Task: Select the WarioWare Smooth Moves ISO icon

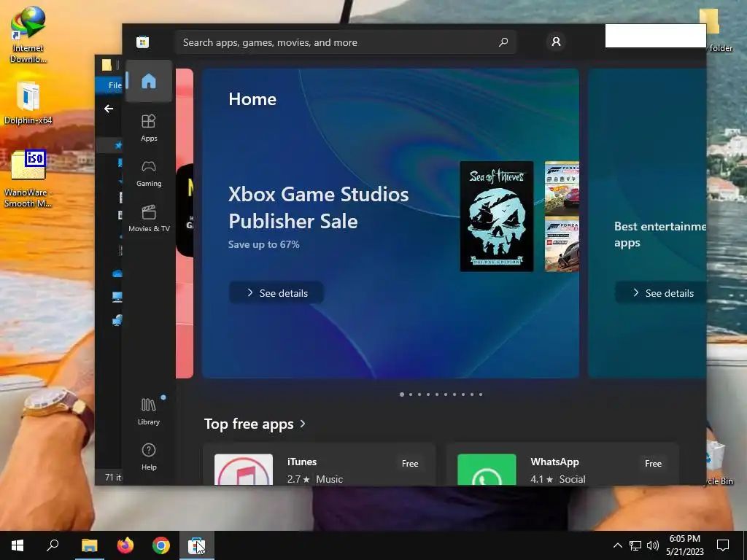Action: pyautogui.click(x=28, y=179)
